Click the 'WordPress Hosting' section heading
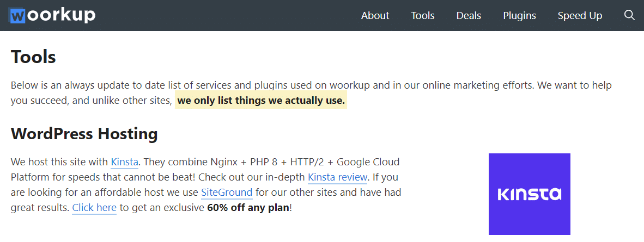The image size is (644, 242). pos(84,133)
